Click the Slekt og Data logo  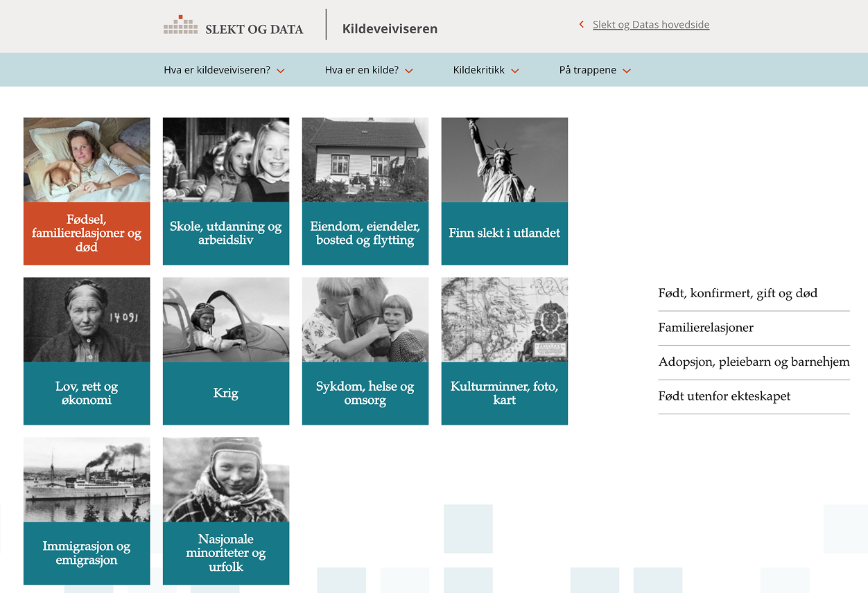pos(233,26)
